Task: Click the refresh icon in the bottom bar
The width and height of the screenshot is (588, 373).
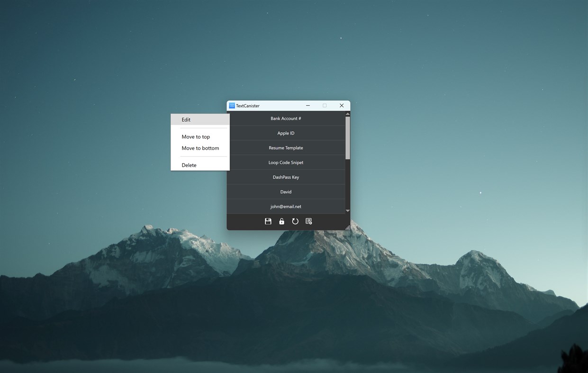Action: click(x=295, y=221)
